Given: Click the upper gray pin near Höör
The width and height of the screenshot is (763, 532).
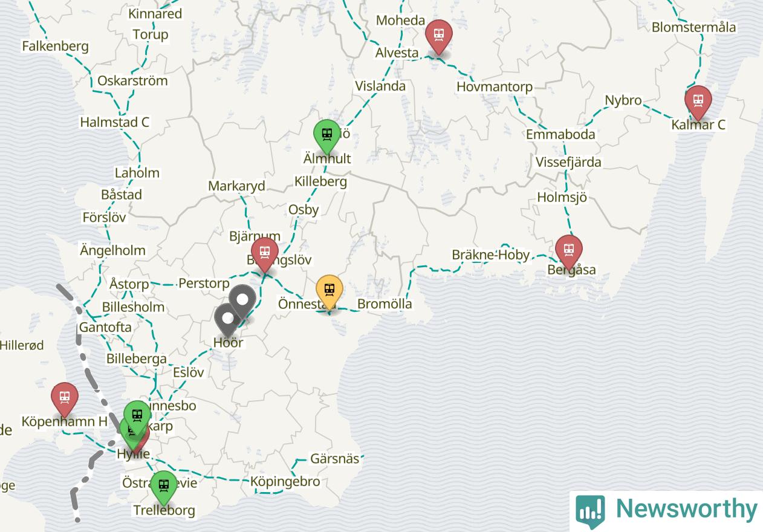Looking at the screenshot, I should point(242,302).
